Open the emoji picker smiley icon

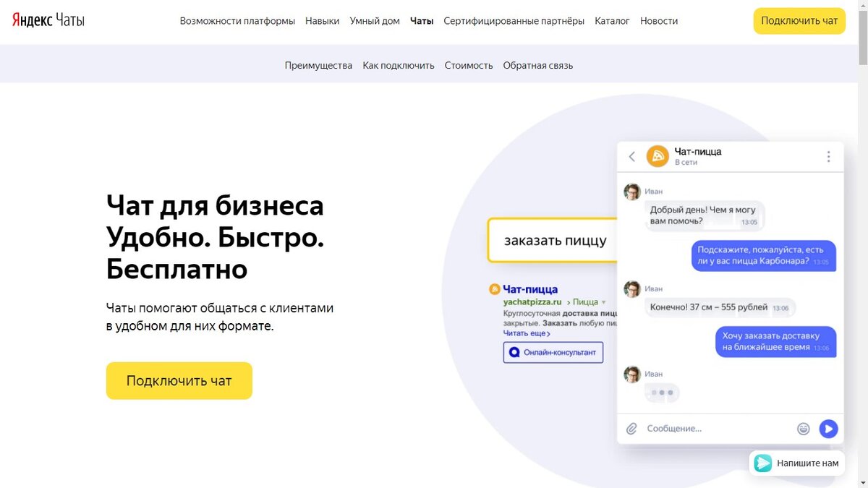pos(803,428)
